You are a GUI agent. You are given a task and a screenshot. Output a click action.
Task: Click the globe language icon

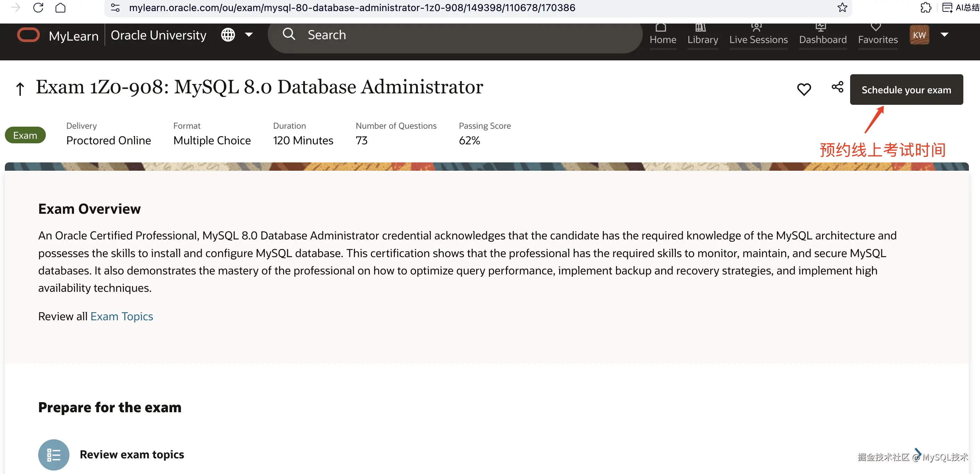pyautogui.click(x=228, y=35)
